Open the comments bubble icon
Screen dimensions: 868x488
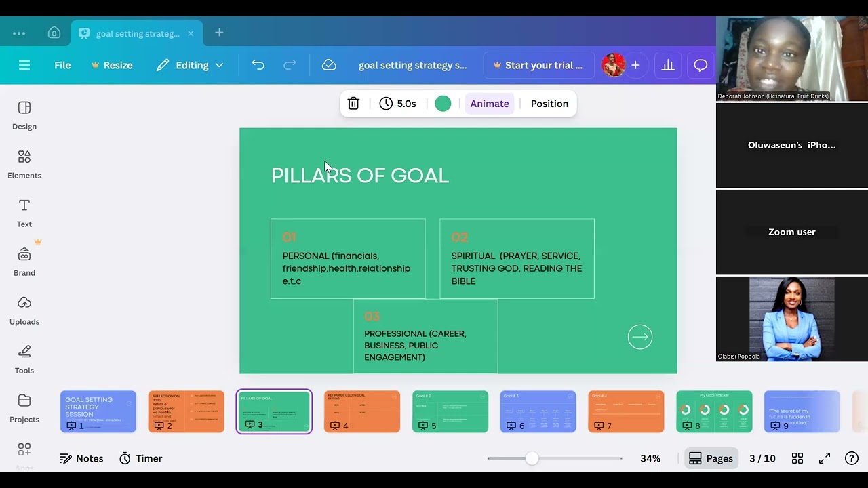click(701, 65)
